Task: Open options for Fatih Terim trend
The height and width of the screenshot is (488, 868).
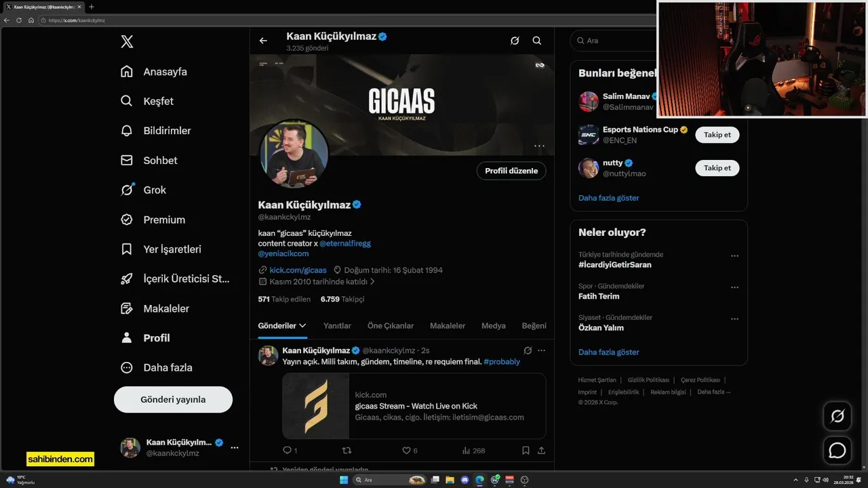Action: [734, 287]
